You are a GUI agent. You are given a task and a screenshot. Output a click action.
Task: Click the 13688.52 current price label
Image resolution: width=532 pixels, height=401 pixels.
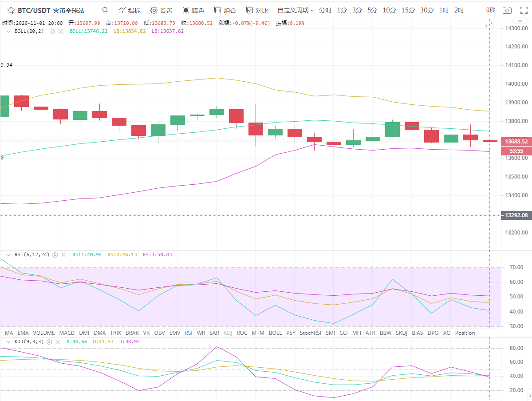516,142
